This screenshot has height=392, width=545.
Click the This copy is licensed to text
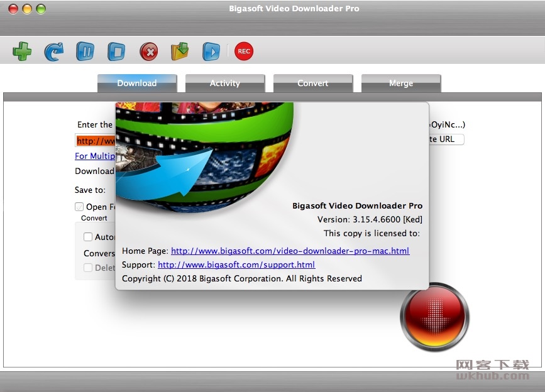click(x=372, y=233)
